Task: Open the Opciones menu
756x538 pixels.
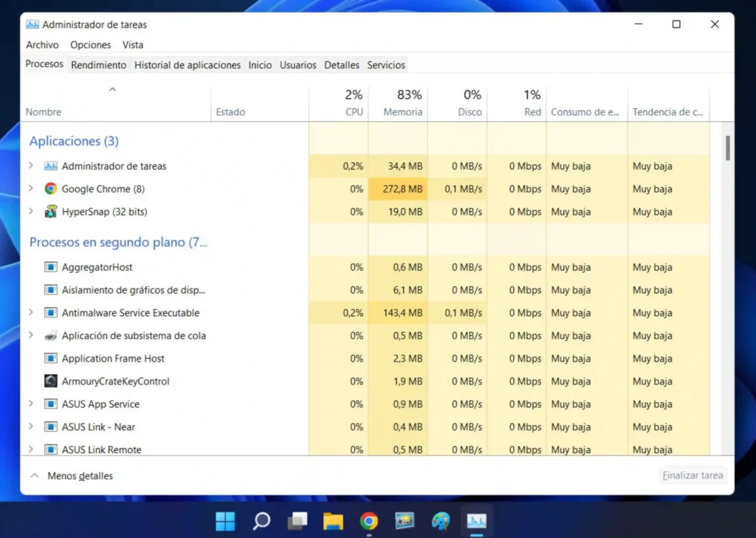Action: tap(91, 45)
